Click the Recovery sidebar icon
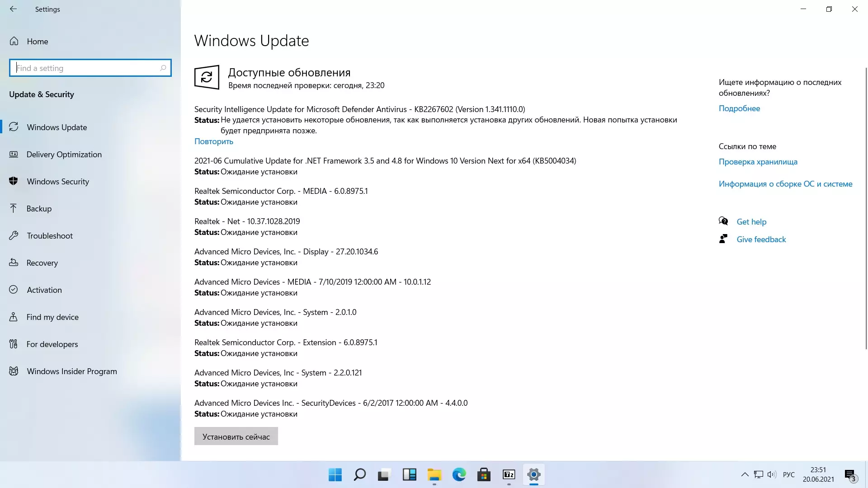The image size is (868, 488). [14, 263]
